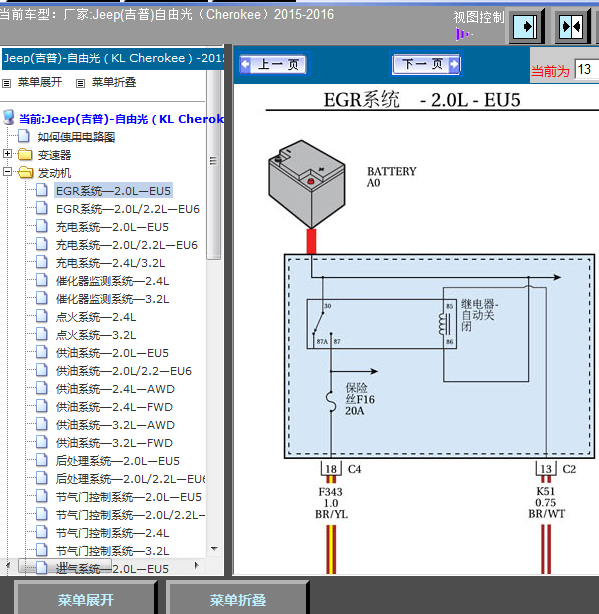Open 催化器监测系统—2.4L diagram
599x614 pixels.
[112, 281]
